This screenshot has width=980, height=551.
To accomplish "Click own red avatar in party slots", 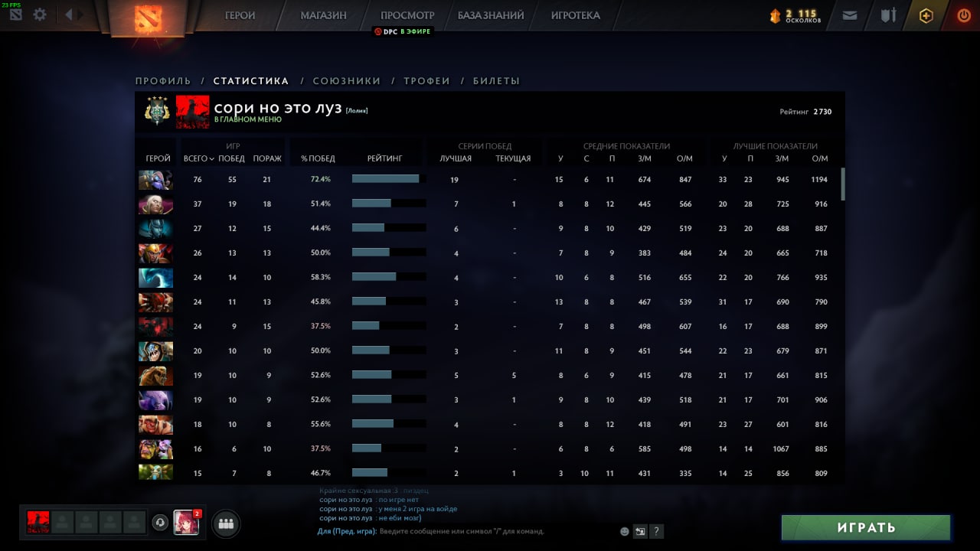I will (x=38, y=523).
